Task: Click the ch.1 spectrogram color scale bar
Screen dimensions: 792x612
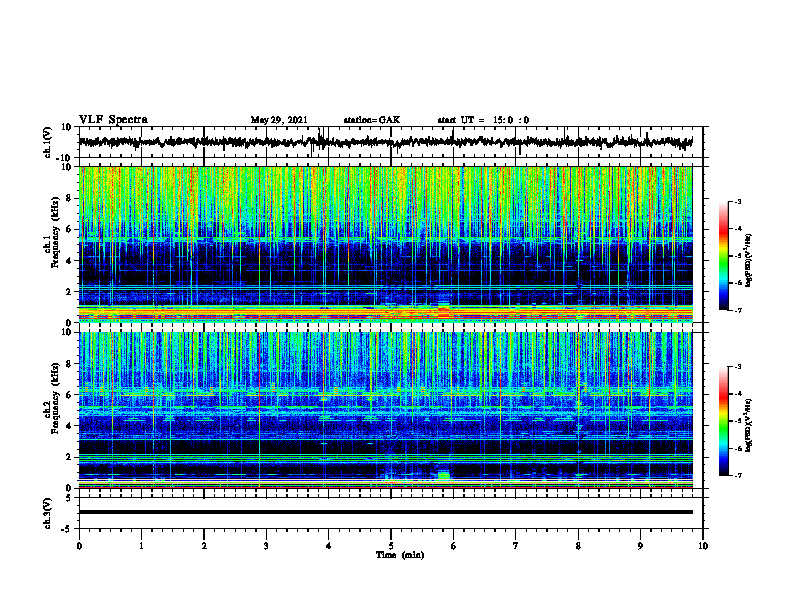Action: click(723, 256)
